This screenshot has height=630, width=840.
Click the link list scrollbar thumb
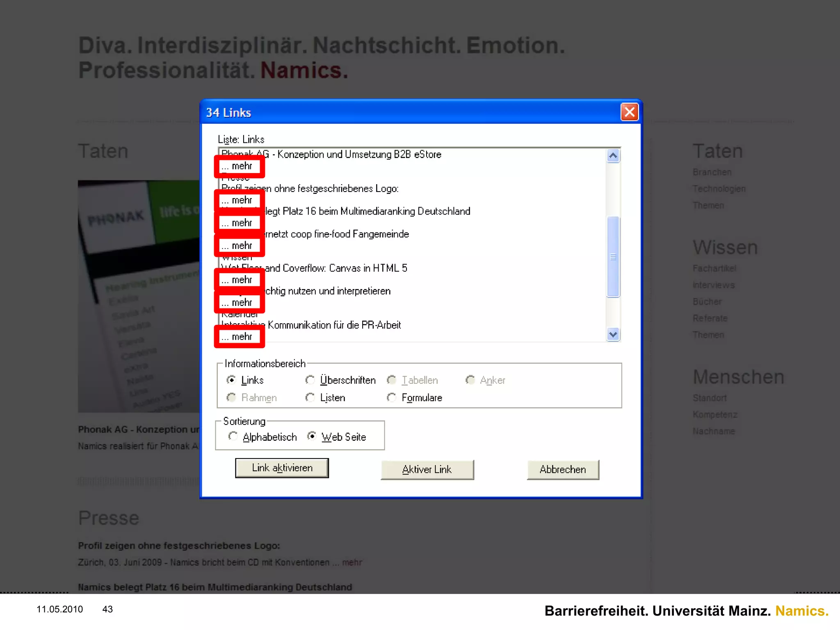[x=613, y=256]
